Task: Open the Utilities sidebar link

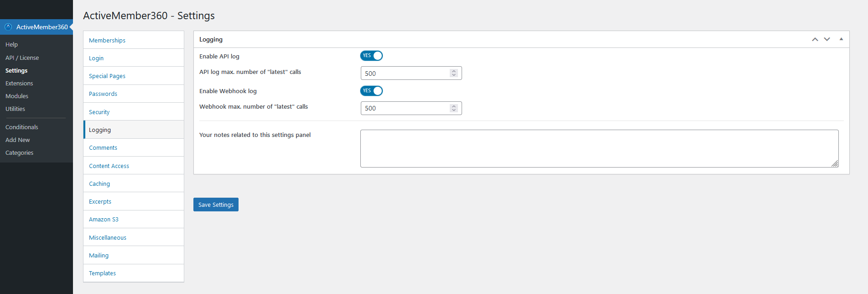Action: (x=15, y=109)
